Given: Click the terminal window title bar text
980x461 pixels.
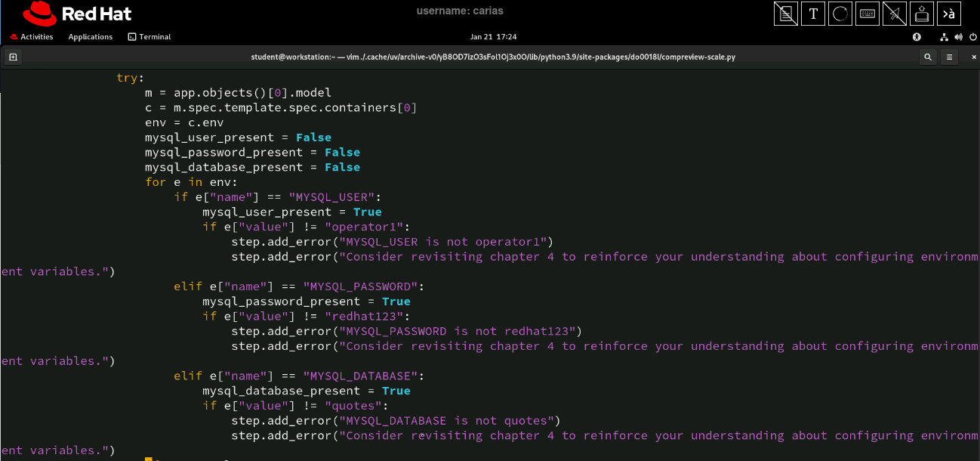Looking at the screenshot, I should coord(493,57).
